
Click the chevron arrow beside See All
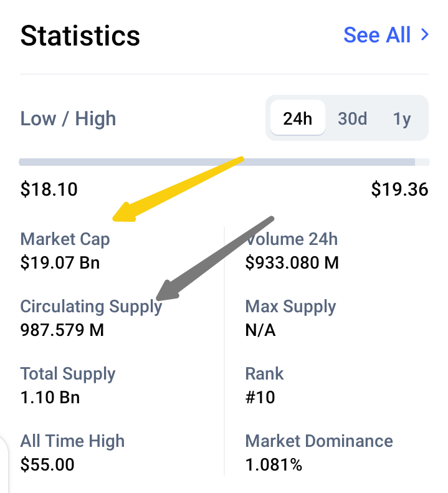point(425,34)
